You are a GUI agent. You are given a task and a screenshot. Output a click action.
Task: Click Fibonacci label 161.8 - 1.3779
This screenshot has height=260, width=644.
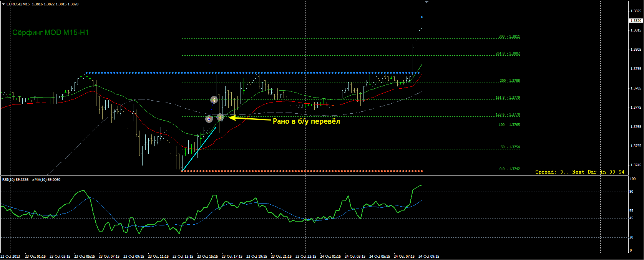[508, 98]
